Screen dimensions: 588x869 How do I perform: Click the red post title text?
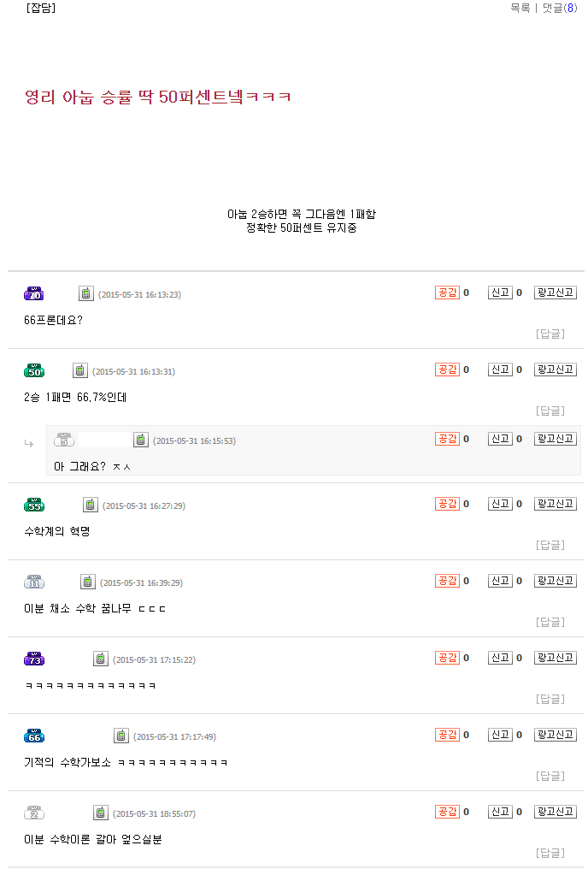(x=158, y=97)
